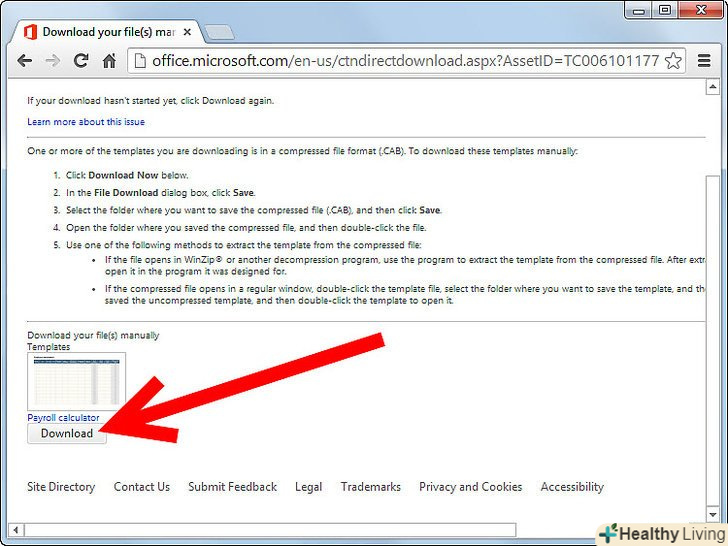
Task: Open the Accessibility footer link
Action: [x=572, y=487]
